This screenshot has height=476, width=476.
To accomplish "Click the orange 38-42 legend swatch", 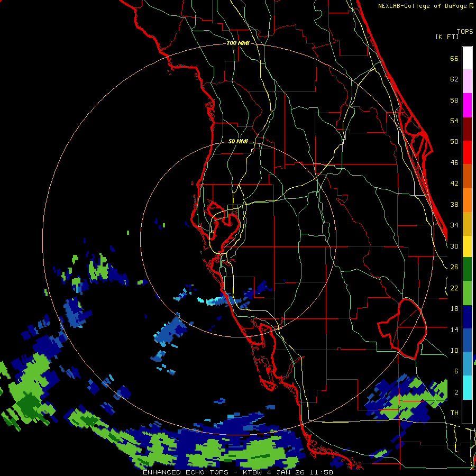I will click(467, 200).
